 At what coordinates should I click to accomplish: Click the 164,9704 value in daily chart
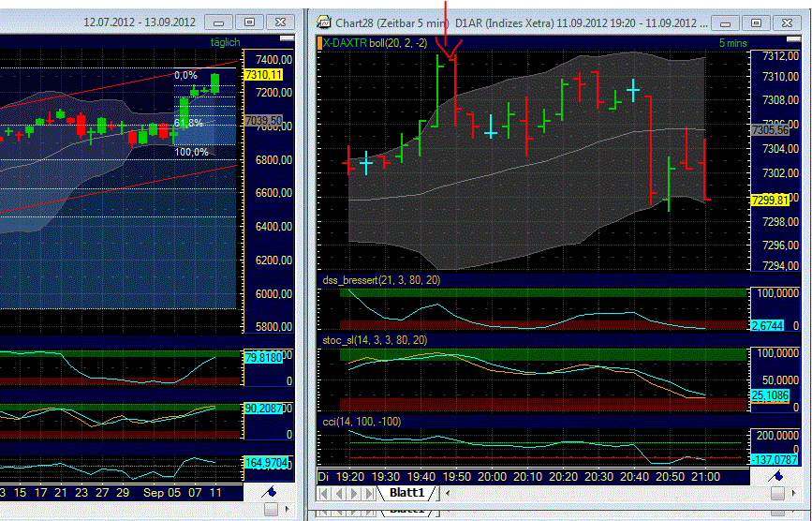pyautogui.click(x=266, y=463)
